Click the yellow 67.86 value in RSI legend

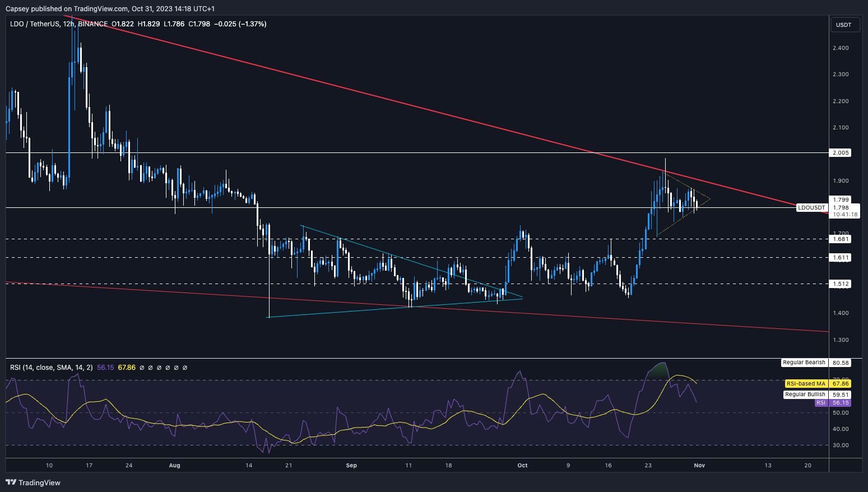coord(127,368)
